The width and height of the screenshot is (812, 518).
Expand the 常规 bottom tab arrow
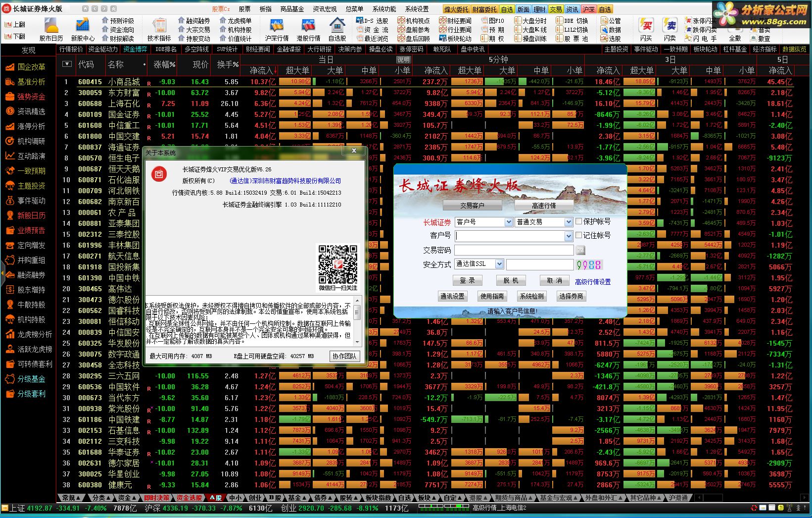[79, 498]
